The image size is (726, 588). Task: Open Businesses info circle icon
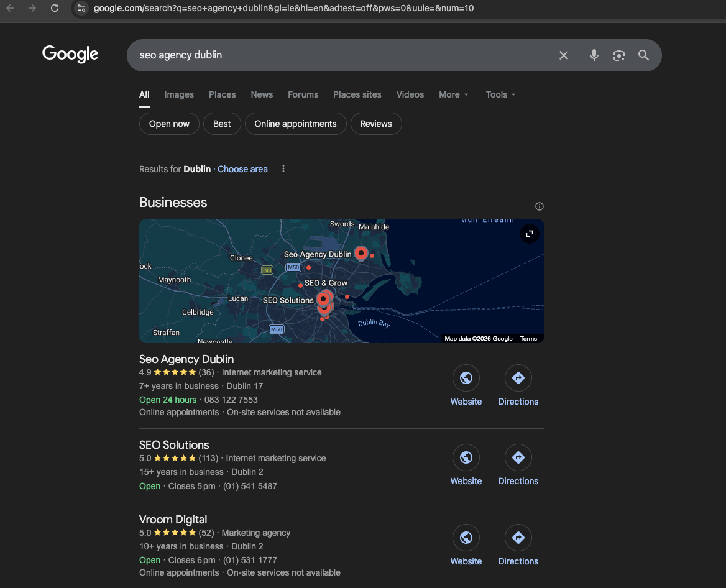pyautogui.click(x=539, y=206)
